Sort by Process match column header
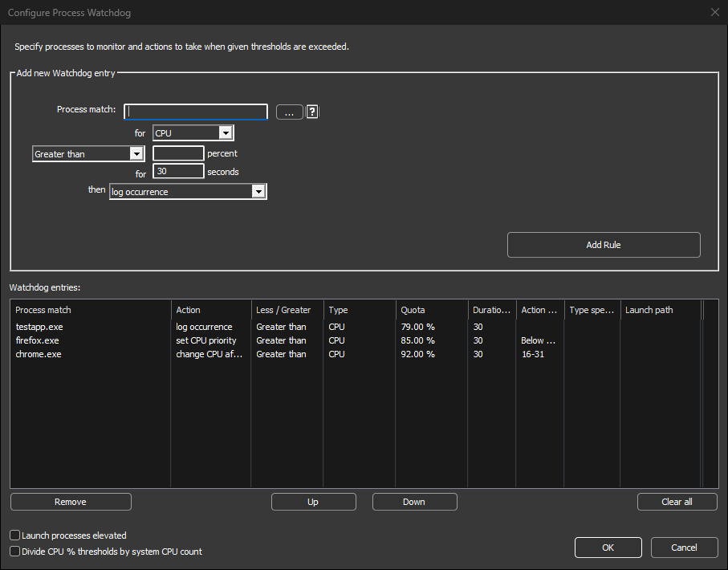Viewport: 728px width, 570px height. click(x=91, y=310)
